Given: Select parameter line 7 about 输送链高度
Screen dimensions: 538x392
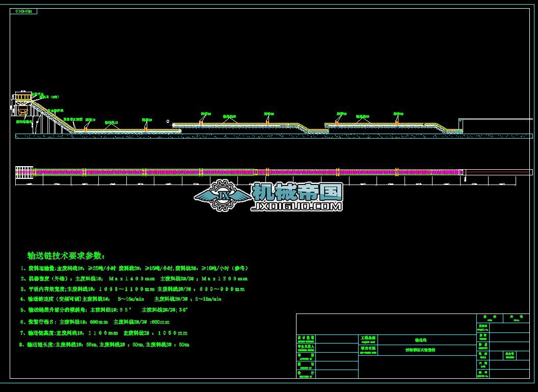Looking at the screenshot, I should click(x=104, y=333).
